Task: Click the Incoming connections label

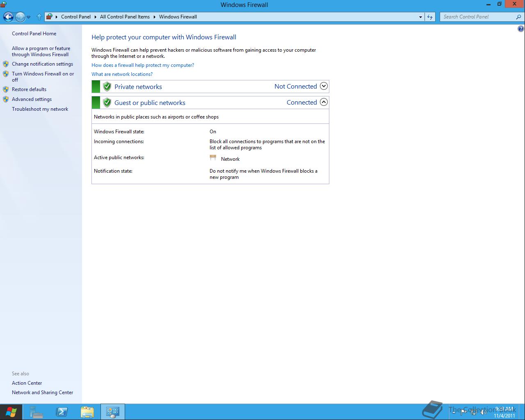Action: coord(119,142)
